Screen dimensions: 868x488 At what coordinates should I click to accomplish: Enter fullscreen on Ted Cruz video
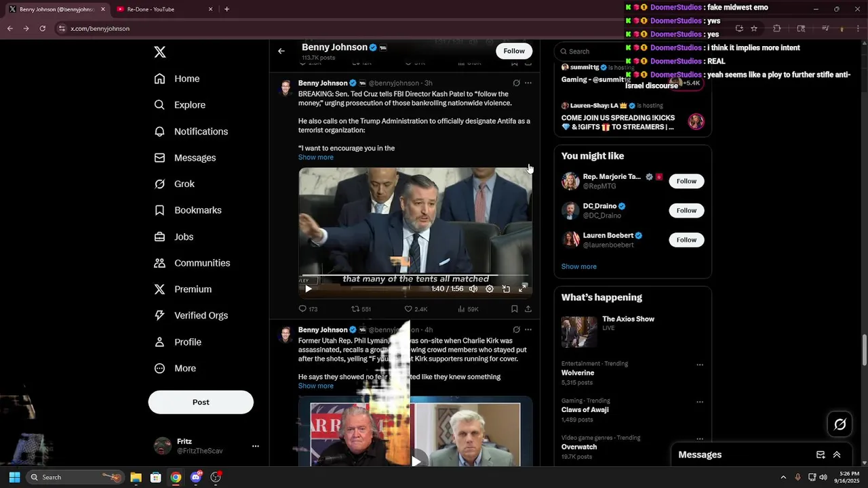tap(523, 289)
